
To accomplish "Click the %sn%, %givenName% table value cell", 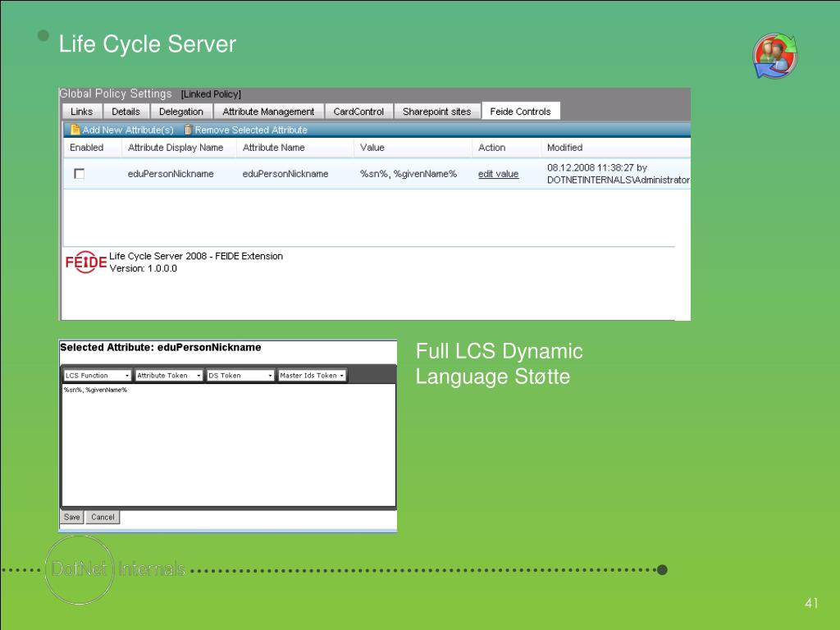I will coord(409,174).
